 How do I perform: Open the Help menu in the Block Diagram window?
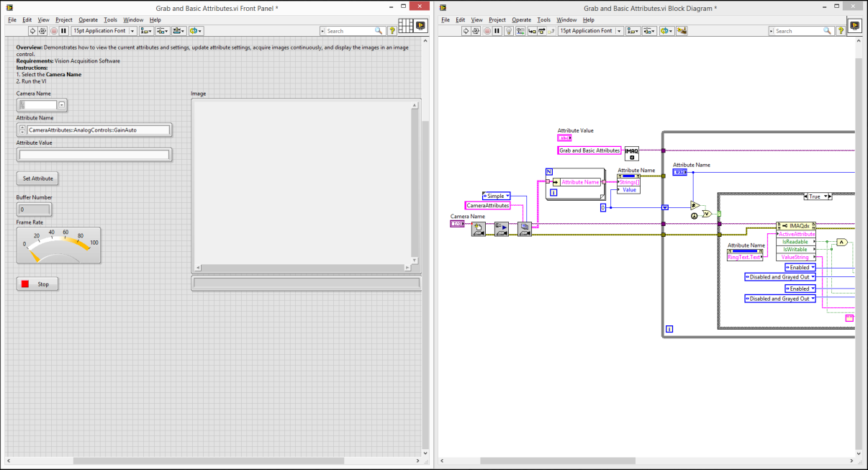[589, 19]
